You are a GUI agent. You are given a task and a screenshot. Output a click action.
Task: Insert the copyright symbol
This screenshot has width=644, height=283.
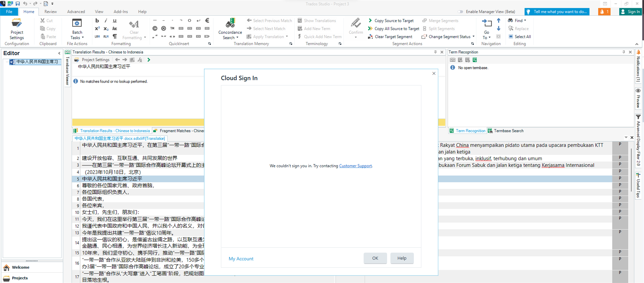(155, 28)
